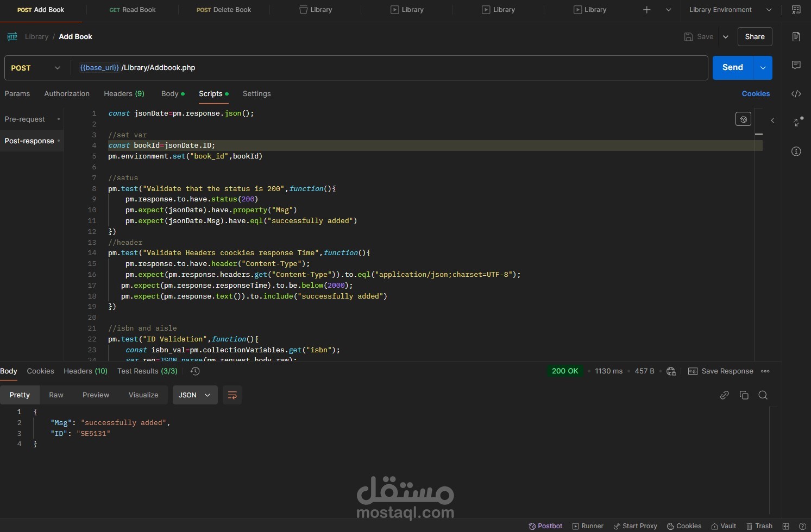
Task: Open help icon in status bar
Action: [x=802, y=526]
